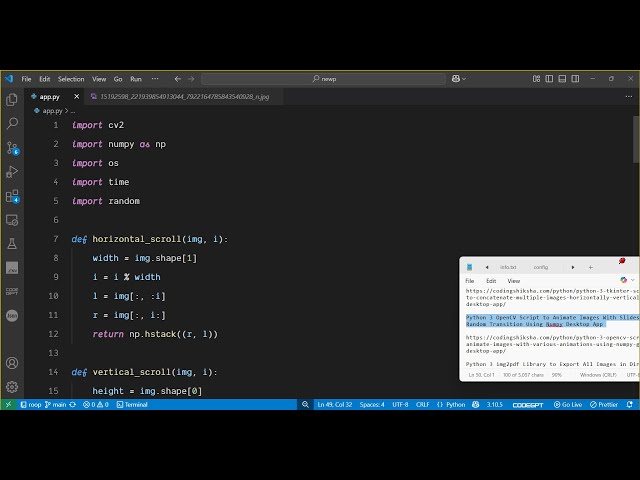Viewport: 640px width, 480px height.
Task: Open the Search view in activity bar
Action: click(x=12, y=123)
